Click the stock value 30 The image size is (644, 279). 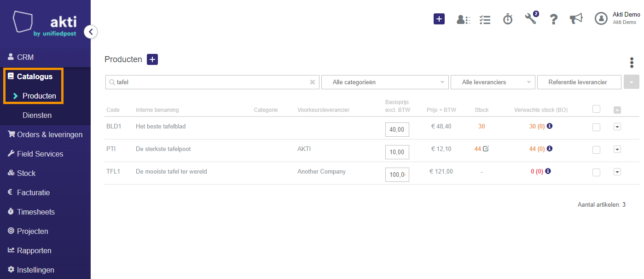482,126
